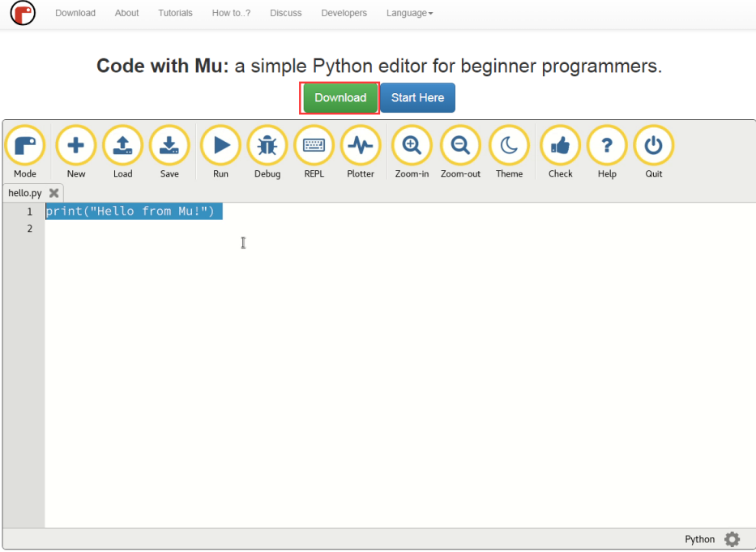Click the blue Start Here button
The image size is (756, 552).
pyautogui.click(x=417, y=98)
